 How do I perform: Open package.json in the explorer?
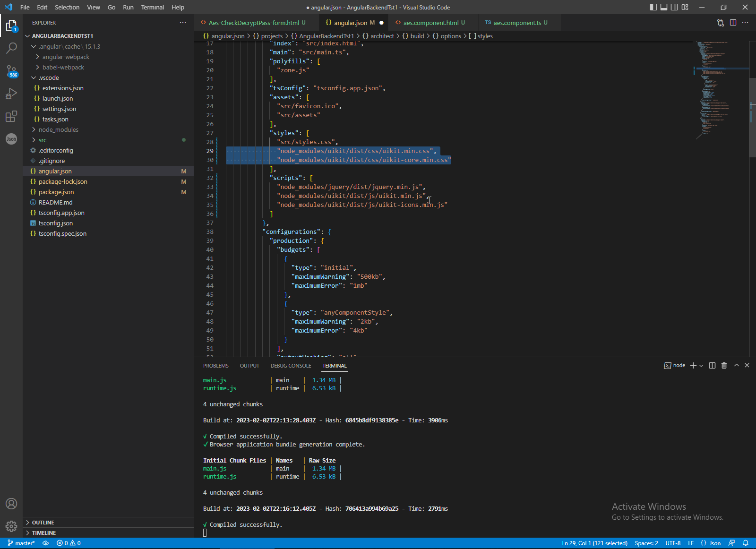(56, 192)
